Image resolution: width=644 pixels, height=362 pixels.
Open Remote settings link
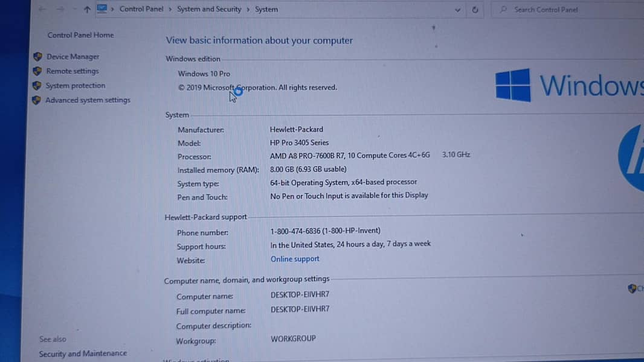tap(72, 71)
